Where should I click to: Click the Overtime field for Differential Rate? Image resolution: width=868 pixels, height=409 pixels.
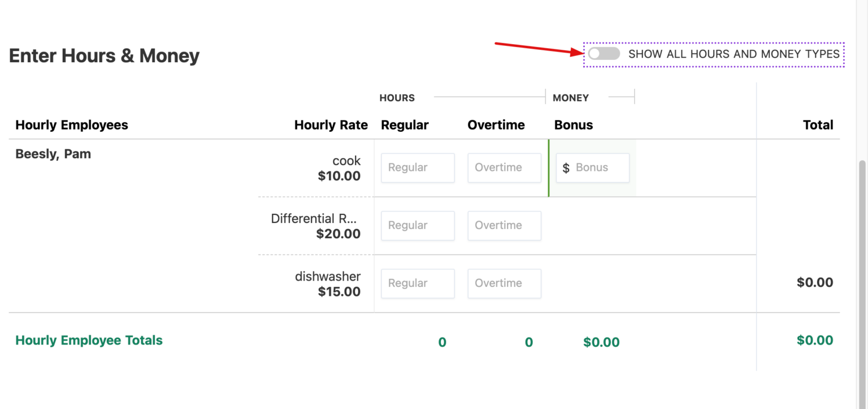tap(504, 225)
